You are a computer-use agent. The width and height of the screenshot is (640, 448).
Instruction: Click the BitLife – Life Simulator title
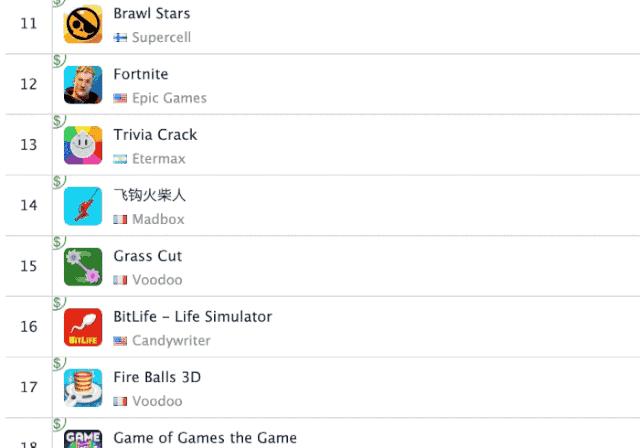193,316
